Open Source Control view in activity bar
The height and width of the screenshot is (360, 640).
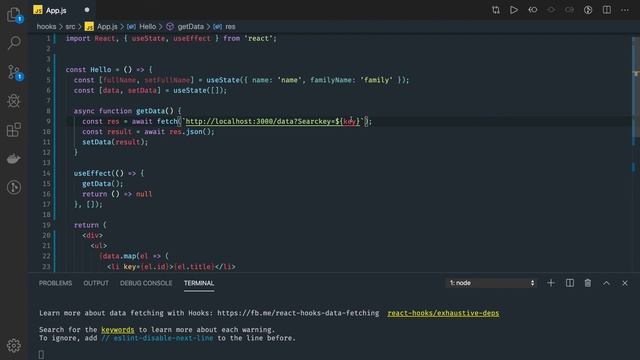pyautogui.click(x=14, y=72)
